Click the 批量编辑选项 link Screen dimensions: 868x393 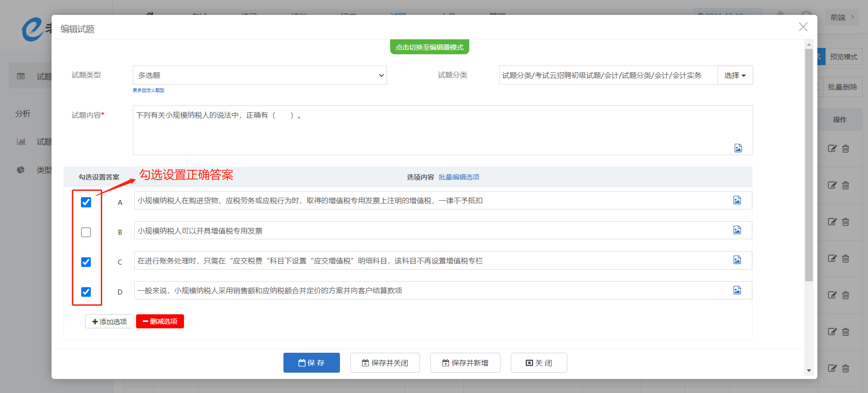(x=459, y=177)
